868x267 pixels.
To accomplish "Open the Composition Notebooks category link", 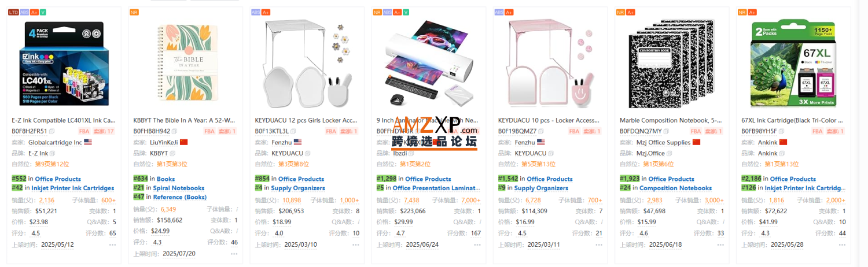I will point(675,188).
